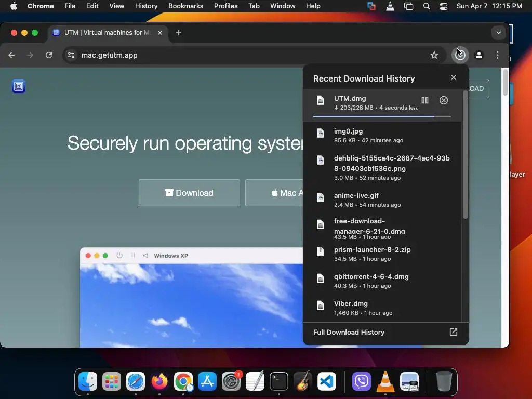Image resolution: width=532 pixels, height=399 pixels.
Task: Open TextEdit from the Dock
Action: [255, 381]
